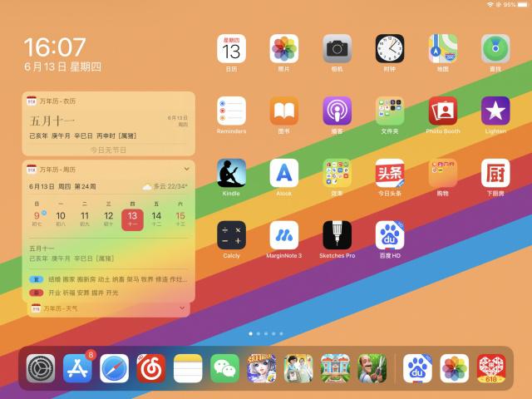
Task: Open NetEase Cloud Music in dock
Action: 151,368
